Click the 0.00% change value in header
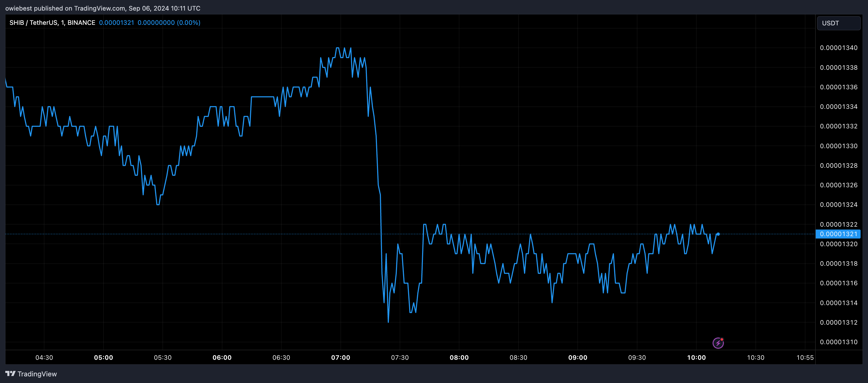 point(189,22)
